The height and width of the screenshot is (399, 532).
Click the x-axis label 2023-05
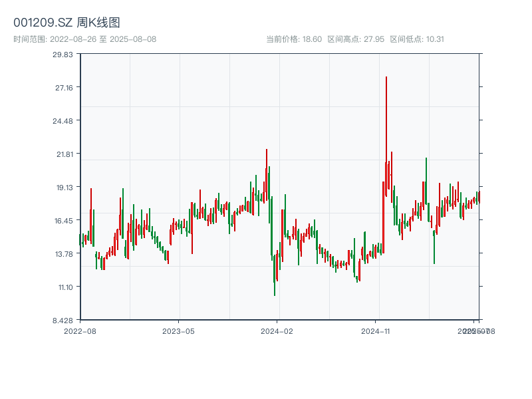(178, 331)
